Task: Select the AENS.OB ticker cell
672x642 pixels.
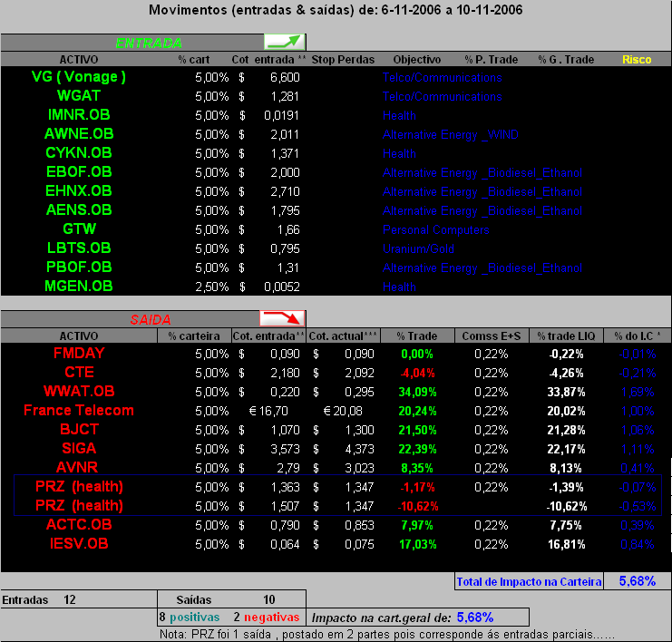Action: 79,210
